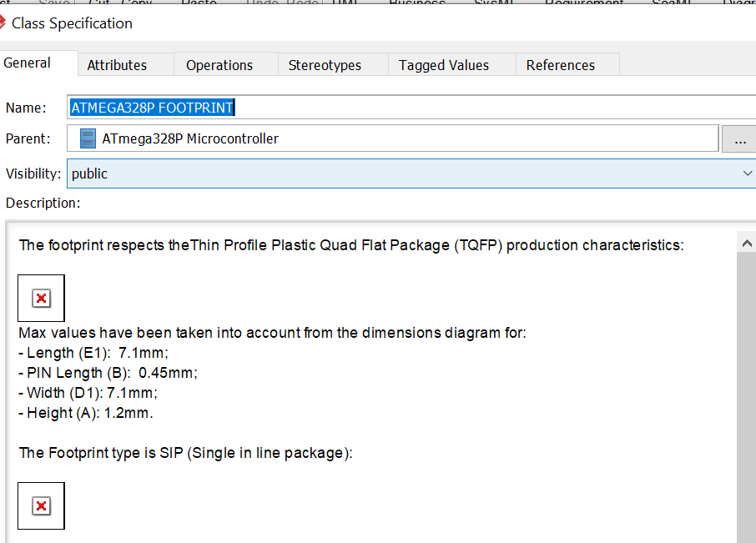Click the 'PIN Length (B): 0.45mm' line
The width and height of the screenshot is (756, 543).
(x=108, y=373)
